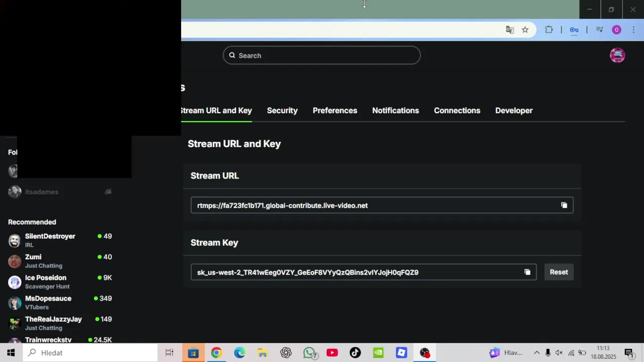Open Task View from the taskbar
This screenshot has width=644, height=362.
170,353
